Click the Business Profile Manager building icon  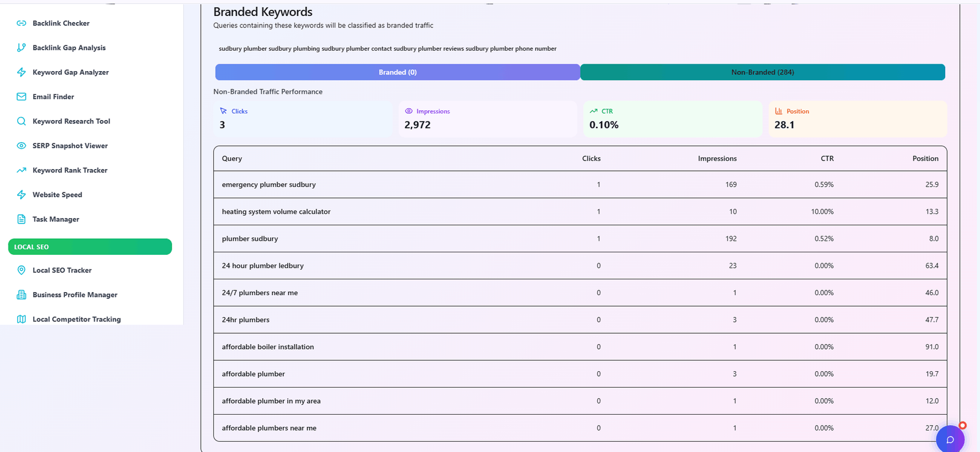click(21, 295)
